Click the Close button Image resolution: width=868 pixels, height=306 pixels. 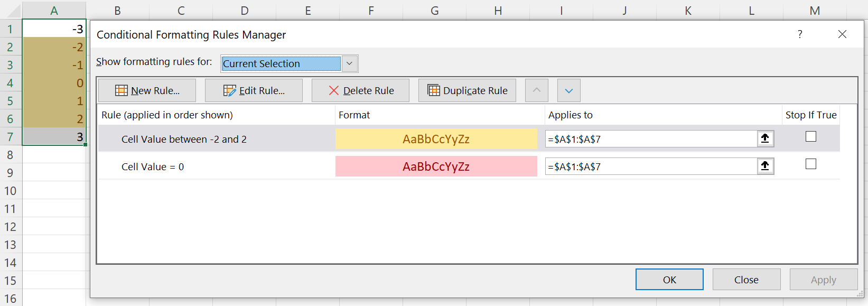click(746, 280)
